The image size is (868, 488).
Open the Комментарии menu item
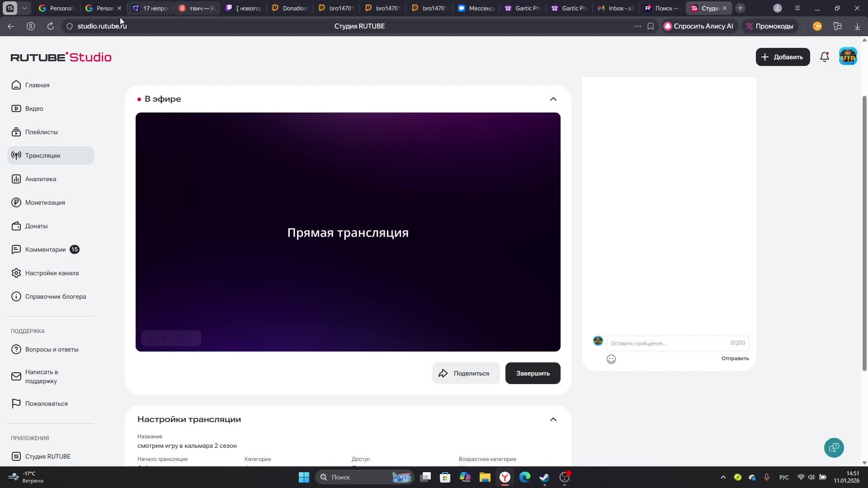click(45, 249)
